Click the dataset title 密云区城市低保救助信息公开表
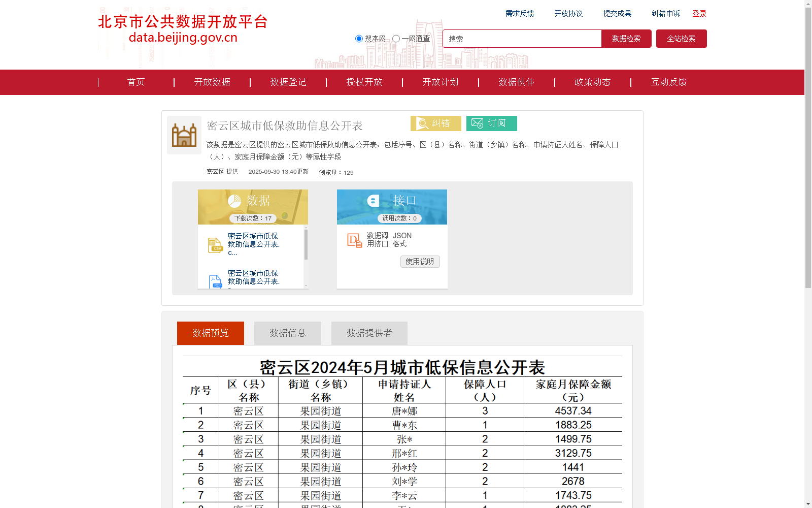Image resolution: width=812 pixels, height=508 pixels. pyautogui.click(x=285, y=126)
